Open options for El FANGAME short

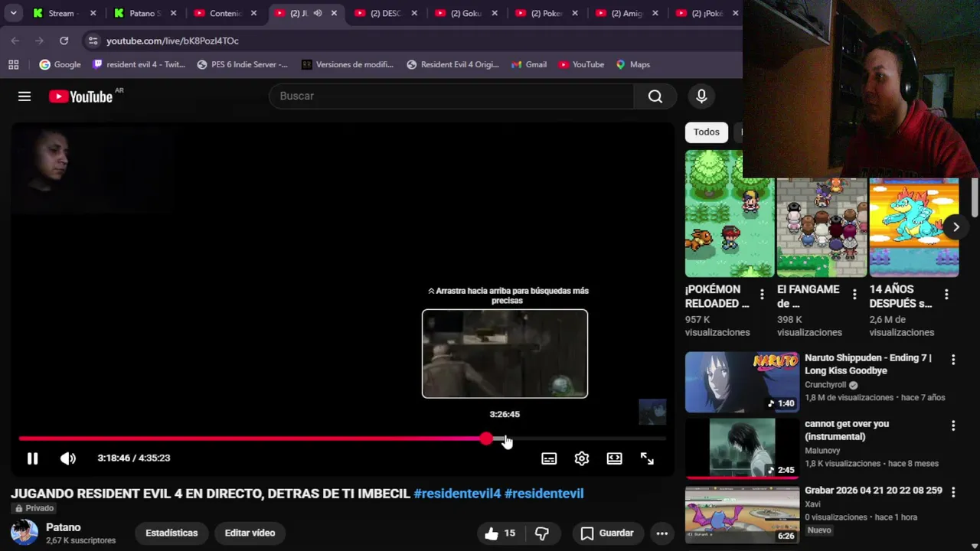point(854,295)
